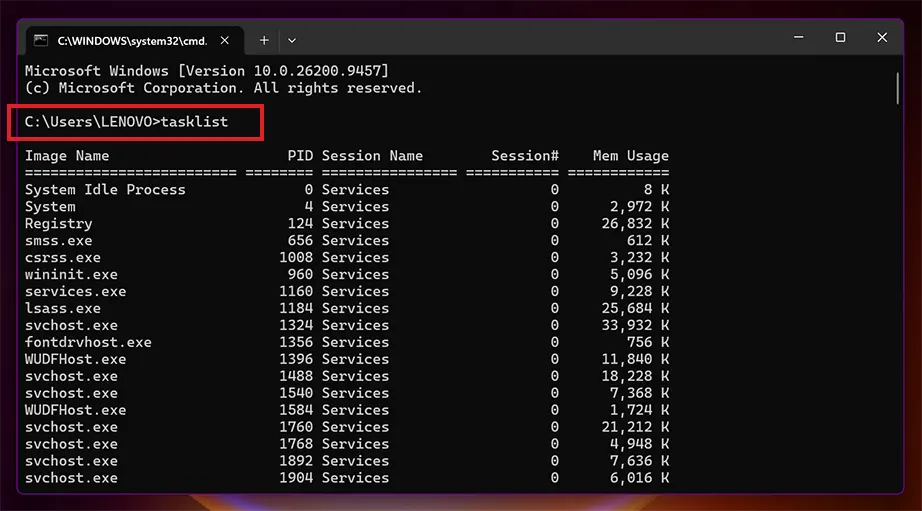Click the PID column header
The height and width of the screenshot is (511, 922).
pyautogui.click(x=300, y=156)
